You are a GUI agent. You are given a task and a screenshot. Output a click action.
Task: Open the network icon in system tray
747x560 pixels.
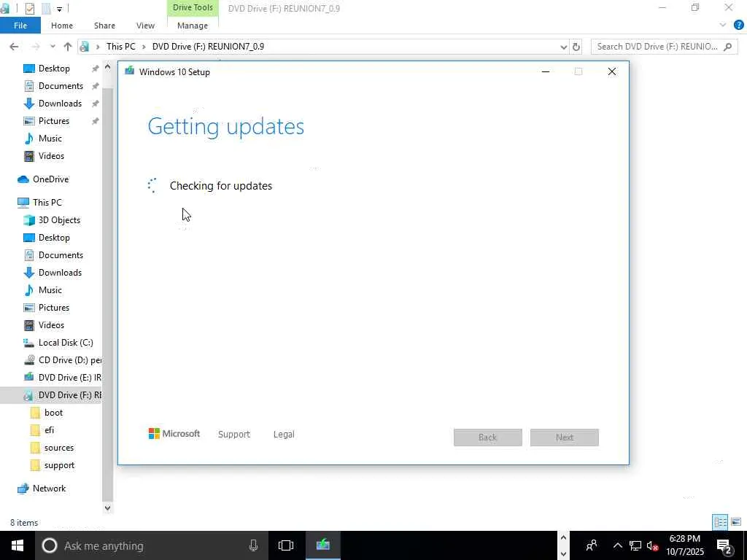click(635, 545)
